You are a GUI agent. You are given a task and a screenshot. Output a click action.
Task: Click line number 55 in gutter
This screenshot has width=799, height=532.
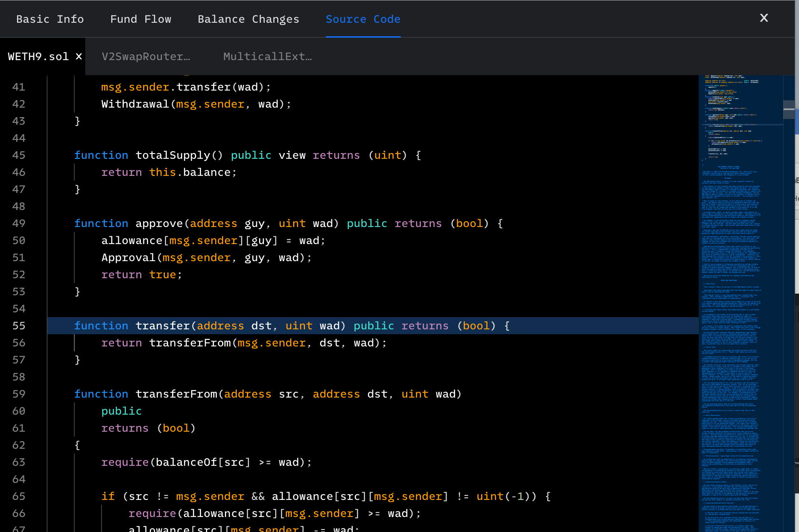(19, 326)
